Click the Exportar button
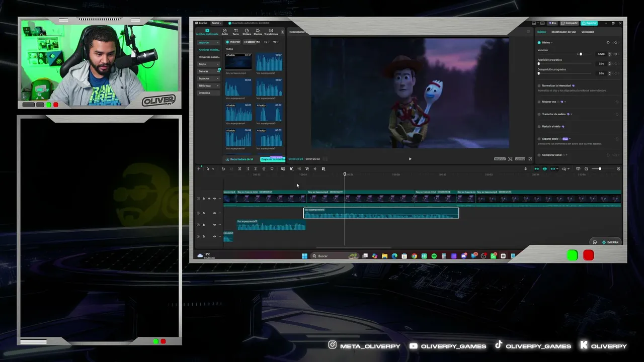 589,23
